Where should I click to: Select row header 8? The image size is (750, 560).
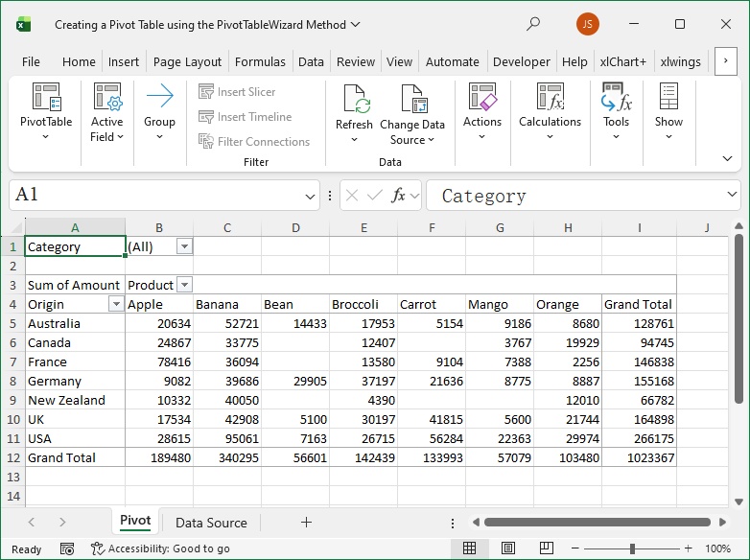(x=12, y=381)
